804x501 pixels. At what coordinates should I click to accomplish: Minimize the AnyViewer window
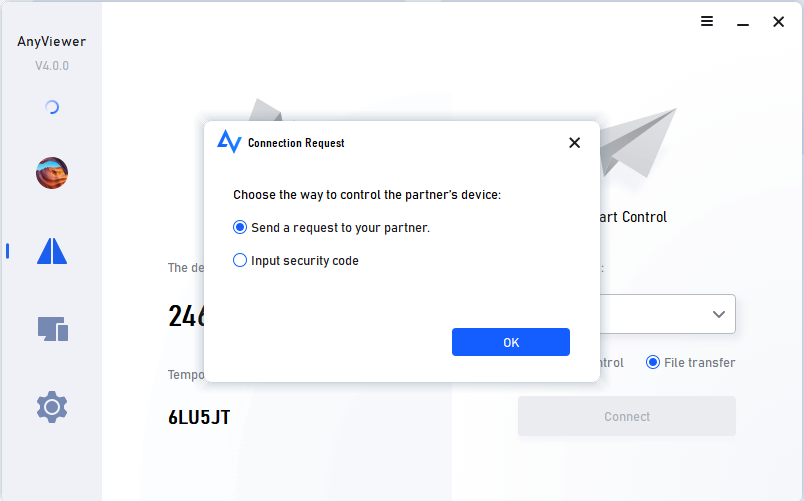coord(743,24)
